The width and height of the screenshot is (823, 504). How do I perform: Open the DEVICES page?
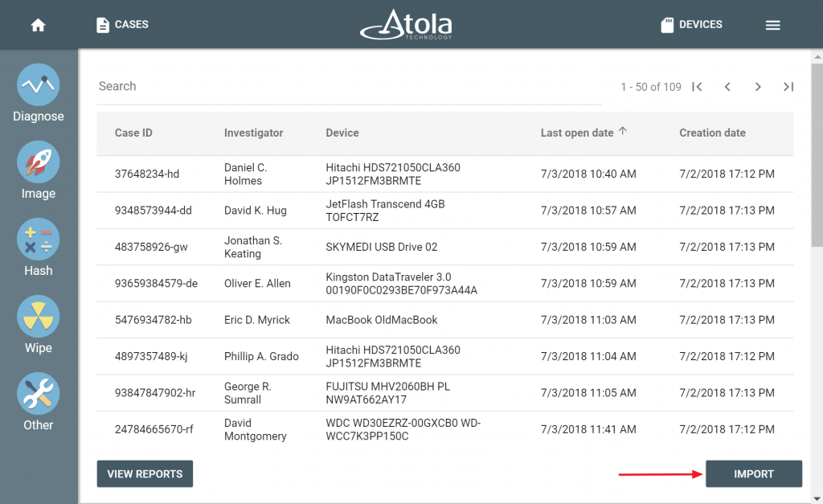(x=691, y=24)
